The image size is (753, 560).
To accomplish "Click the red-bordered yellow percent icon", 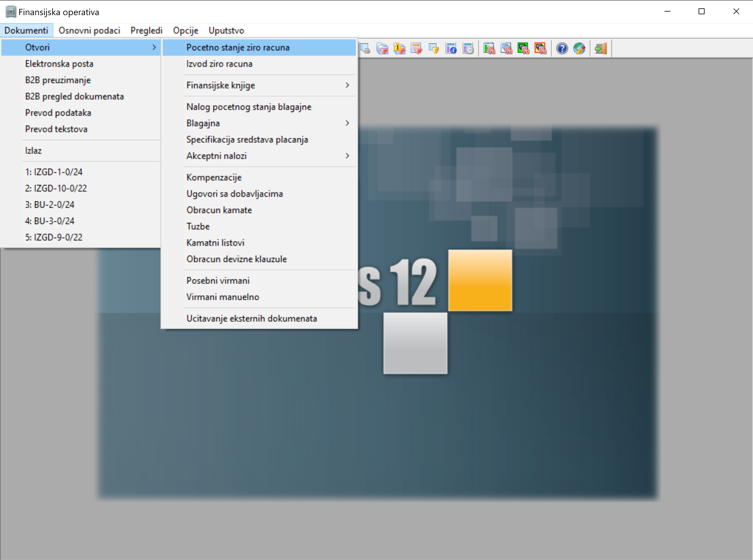I will coord(541,49).
